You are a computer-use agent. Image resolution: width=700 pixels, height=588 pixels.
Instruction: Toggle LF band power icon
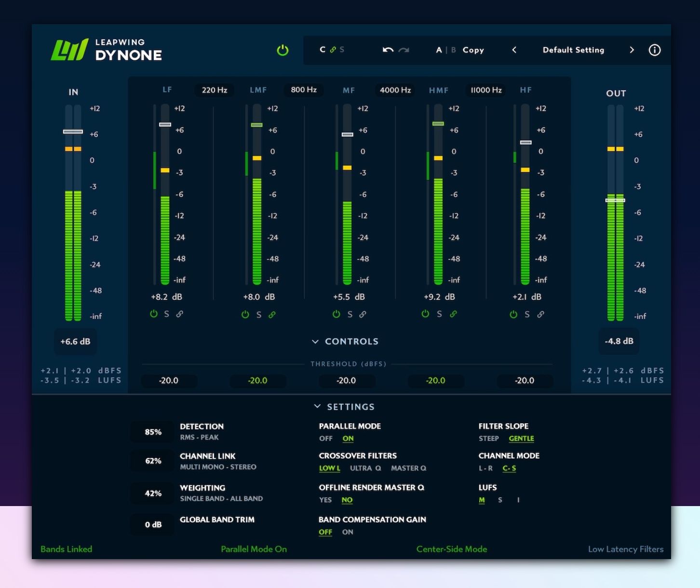point(154,314)
